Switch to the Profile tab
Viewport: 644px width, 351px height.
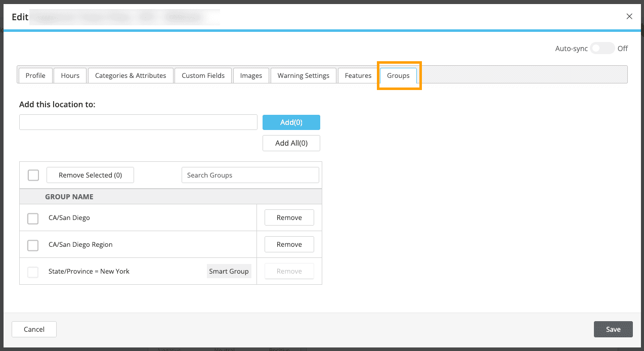[35, 75]
